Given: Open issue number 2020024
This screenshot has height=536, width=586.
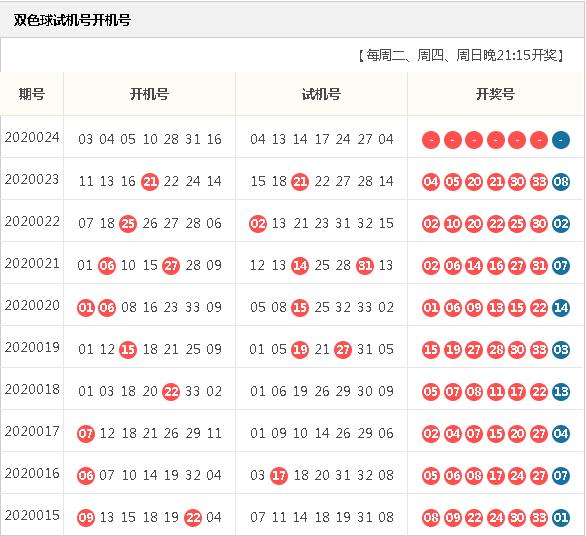Looking at the screenshot, I should tap(32, 138).
